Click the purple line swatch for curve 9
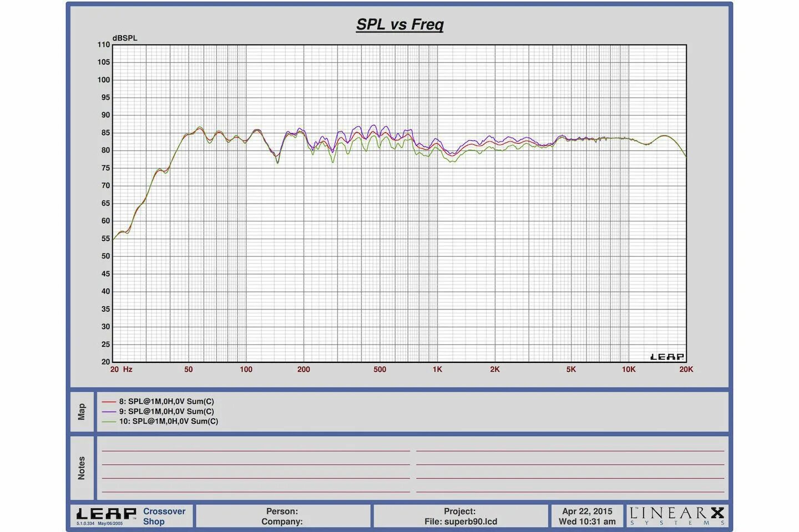The width and height of the screenshot is (799, 532). pos(109,412)
